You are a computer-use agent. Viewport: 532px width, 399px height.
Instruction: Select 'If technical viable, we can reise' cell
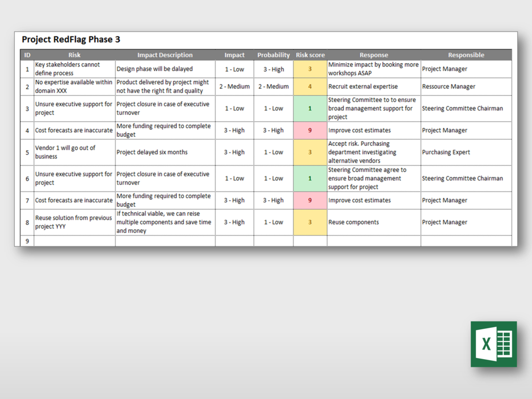tap(165, 222)
